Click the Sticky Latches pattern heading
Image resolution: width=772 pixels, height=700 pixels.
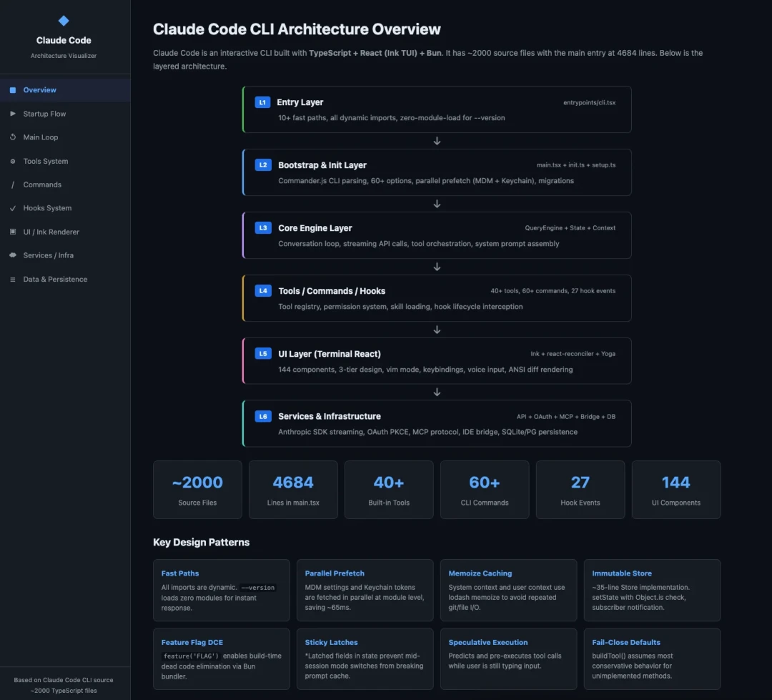point(331,642)
